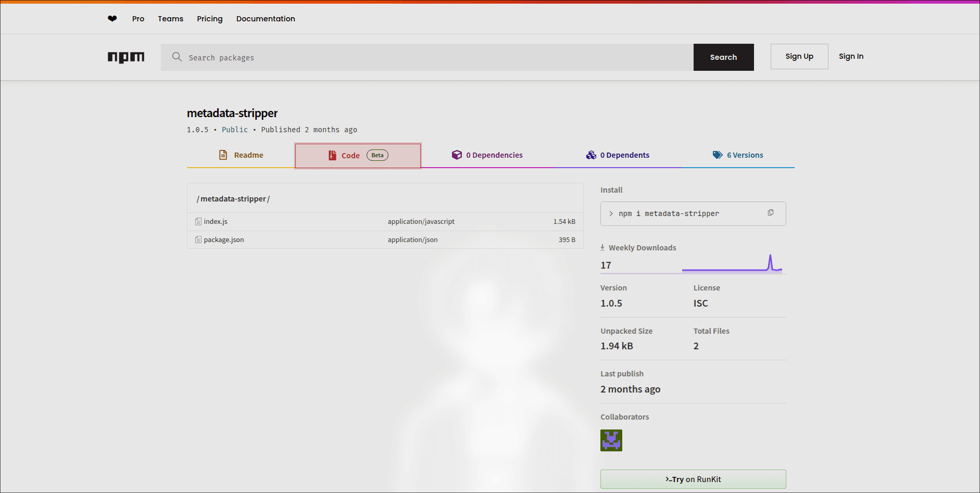Screen dimensions: 980x493
Task: Switch to the Readme tab
Action: pyautogui.click(x=241, y=155)
